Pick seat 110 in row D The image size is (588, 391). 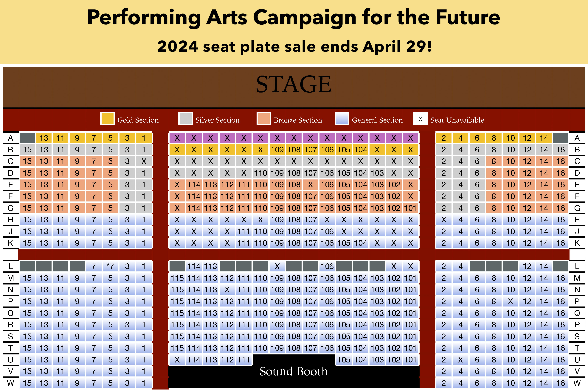260,173
